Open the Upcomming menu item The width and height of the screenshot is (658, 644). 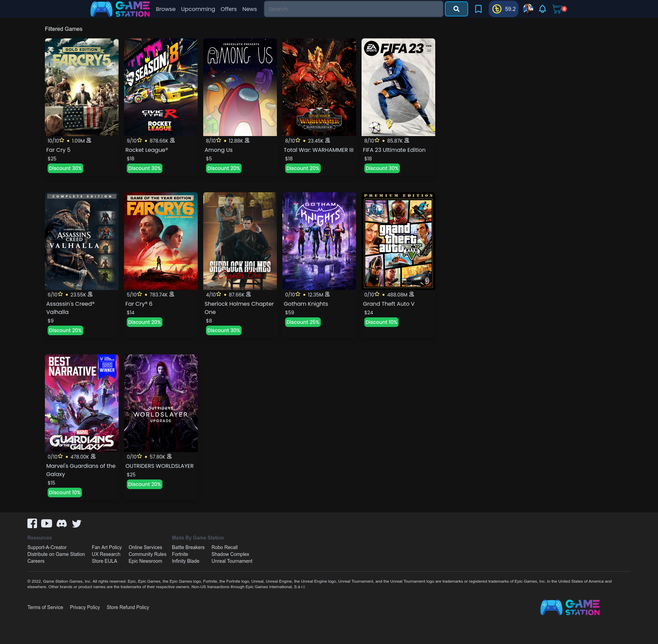(x=198, y=9)
